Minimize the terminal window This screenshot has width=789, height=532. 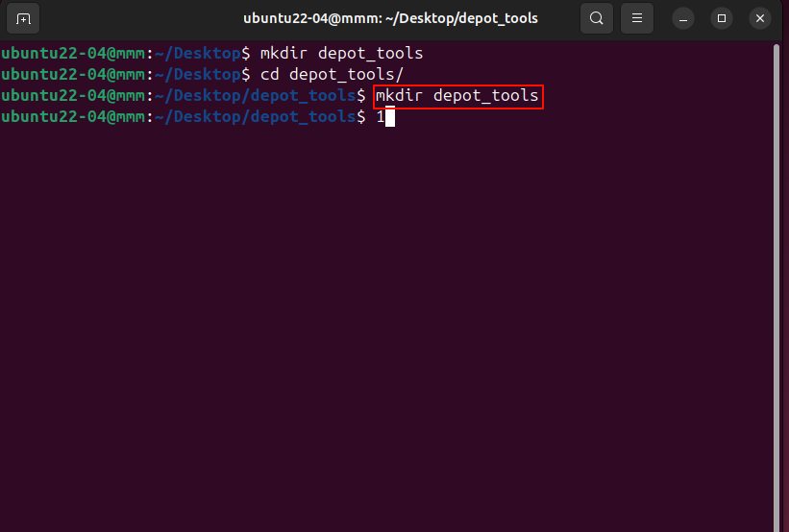tap(683, 18)
